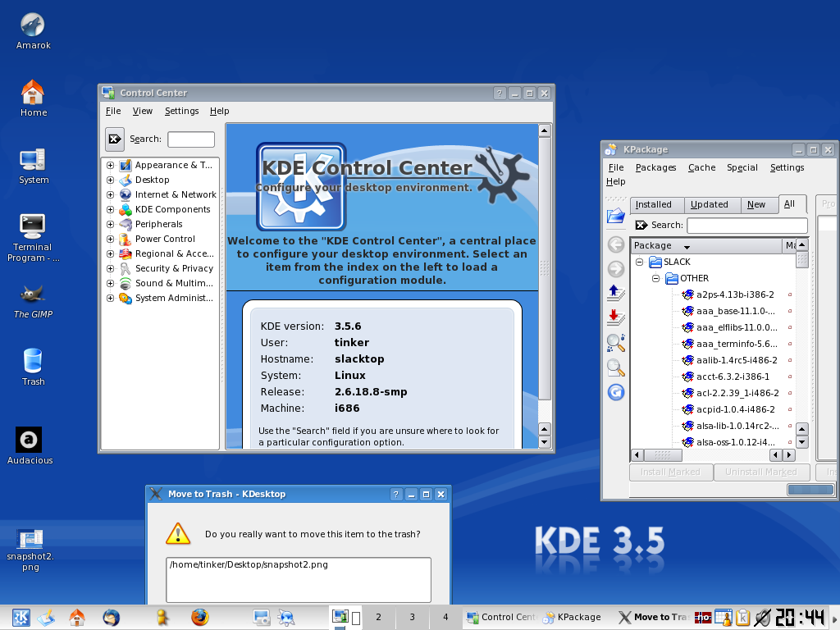Click keyboard layout flag tray icon
Image resolution: width=840 pixels, height=630 pixels.
click(703, 618)
